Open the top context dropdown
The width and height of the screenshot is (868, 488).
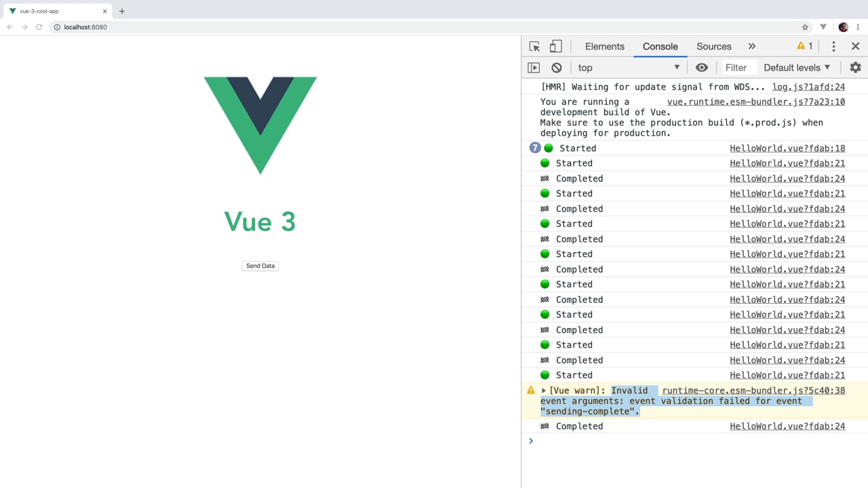(629, 68)
